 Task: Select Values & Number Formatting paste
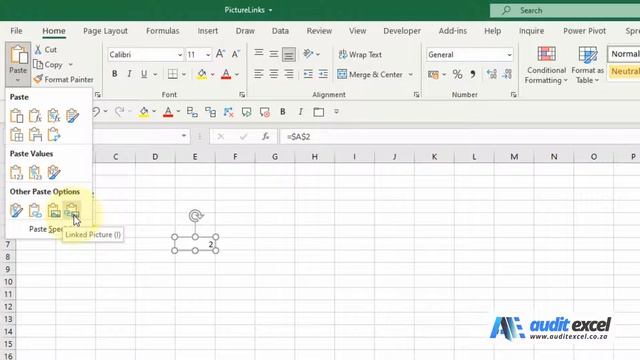click(35, 173)
